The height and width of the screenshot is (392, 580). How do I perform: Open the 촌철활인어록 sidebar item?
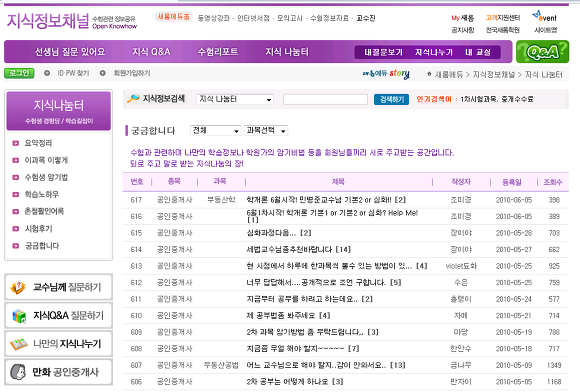click(44, 211)
